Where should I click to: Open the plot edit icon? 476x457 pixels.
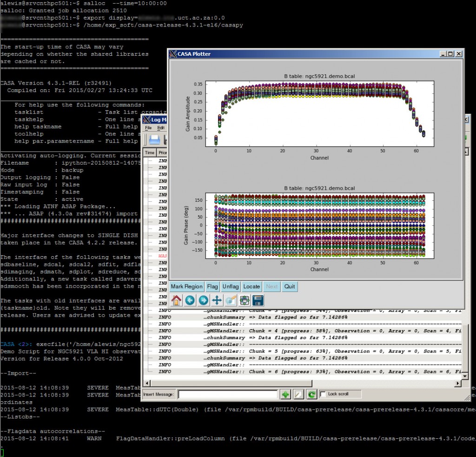click(x=230, y=300)
